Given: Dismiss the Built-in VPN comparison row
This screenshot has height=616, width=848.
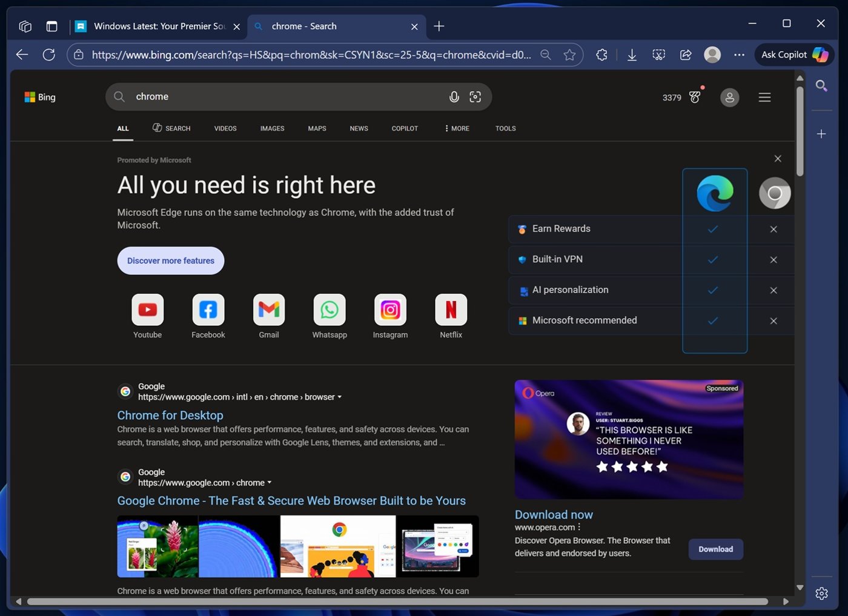Looking at the screenshot, I should coord(773,260).
